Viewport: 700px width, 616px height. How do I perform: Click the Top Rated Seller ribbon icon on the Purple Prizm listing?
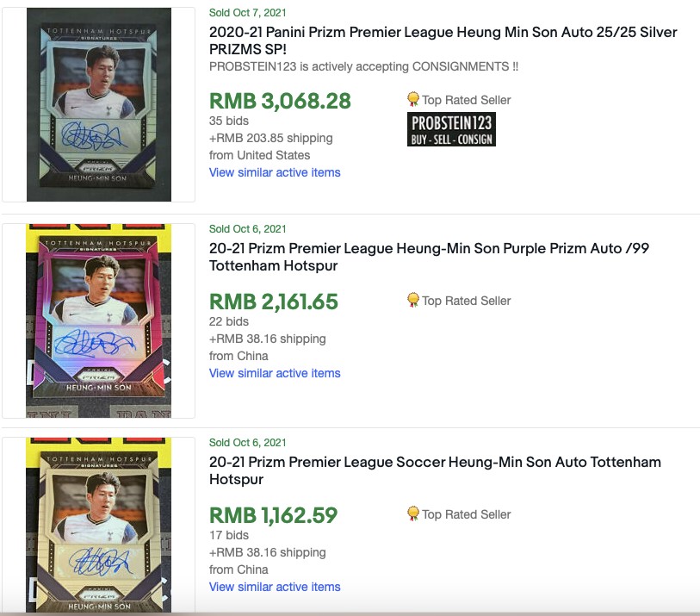coord(413,300)
